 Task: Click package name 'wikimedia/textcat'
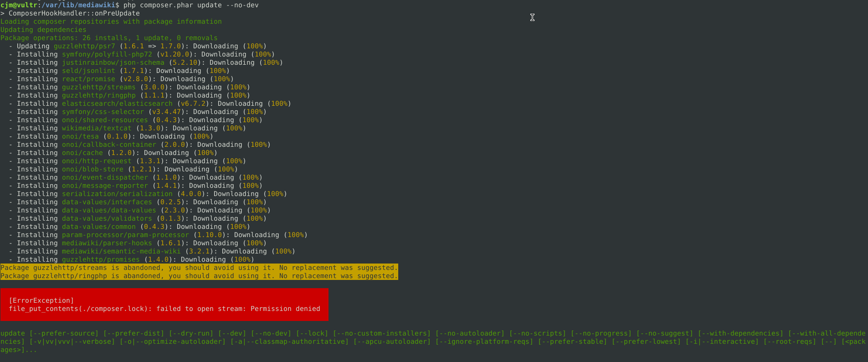click(x=97, y=128)
